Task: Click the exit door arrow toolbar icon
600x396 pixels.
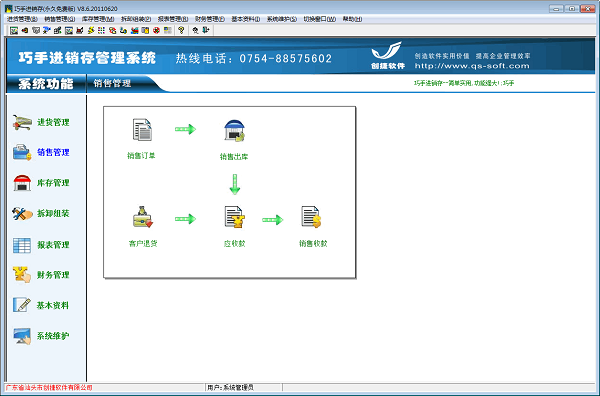Action: click(x=206, y=30)
